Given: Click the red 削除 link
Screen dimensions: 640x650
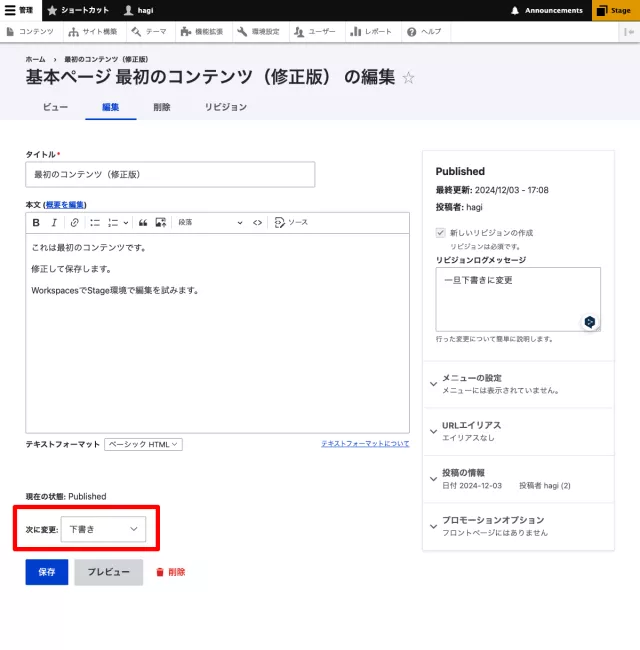Looking at the screenshot, I should [x=171, y=572].
